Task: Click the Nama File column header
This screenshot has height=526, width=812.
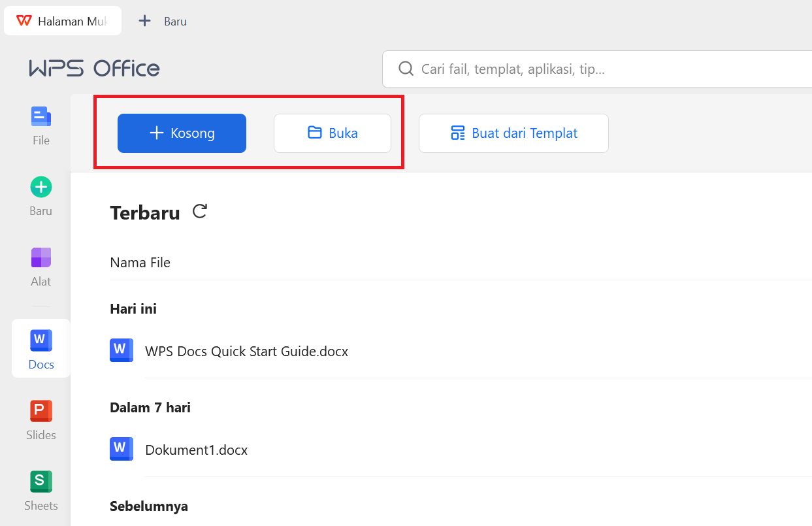Action: point(140,263)
